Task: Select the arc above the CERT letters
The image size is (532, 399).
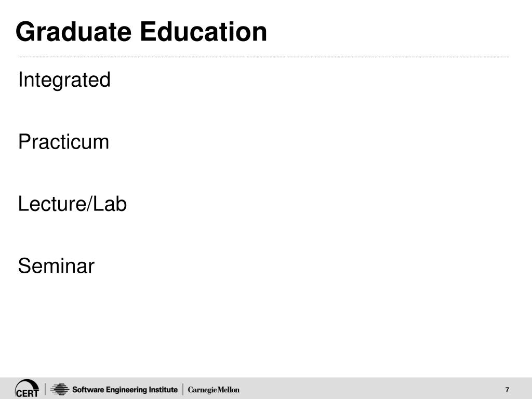Action: (28, 383)
